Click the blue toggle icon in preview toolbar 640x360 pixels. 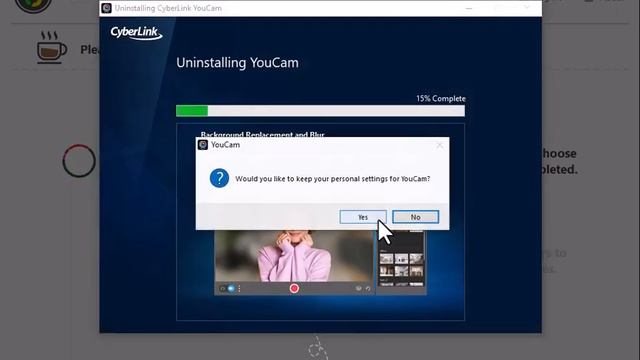pyautogui.click(x=231, y=289)
